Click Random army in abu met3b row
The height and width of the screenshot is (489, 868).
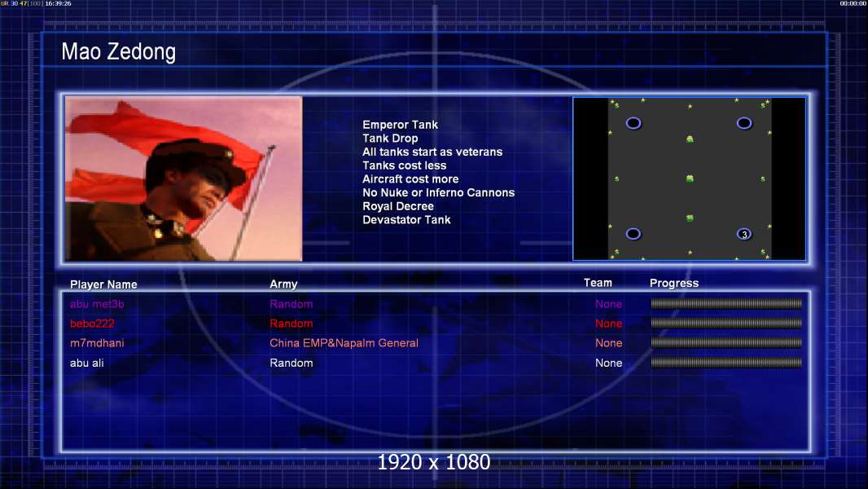point(292,304)
